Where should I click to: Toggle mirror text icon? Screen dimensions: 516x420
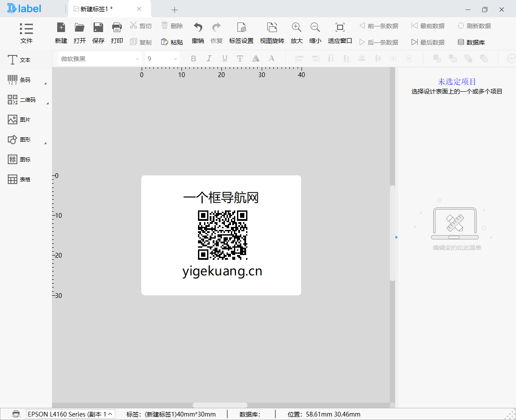[256, 58]
